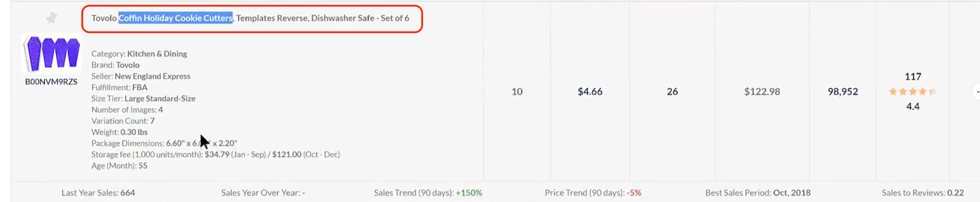Click the New England Express seller
This screenshot has height=202, width=980.
tap(152, 76)
